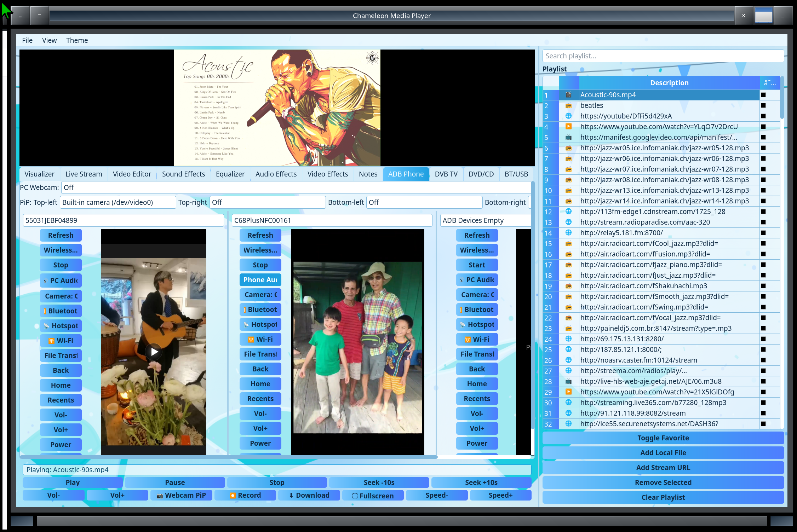Toggle Wi-Fi on device 55031JEBF04899
This screenshot has height=532, width=797.
pyautogui.click(x=61, y=341)
